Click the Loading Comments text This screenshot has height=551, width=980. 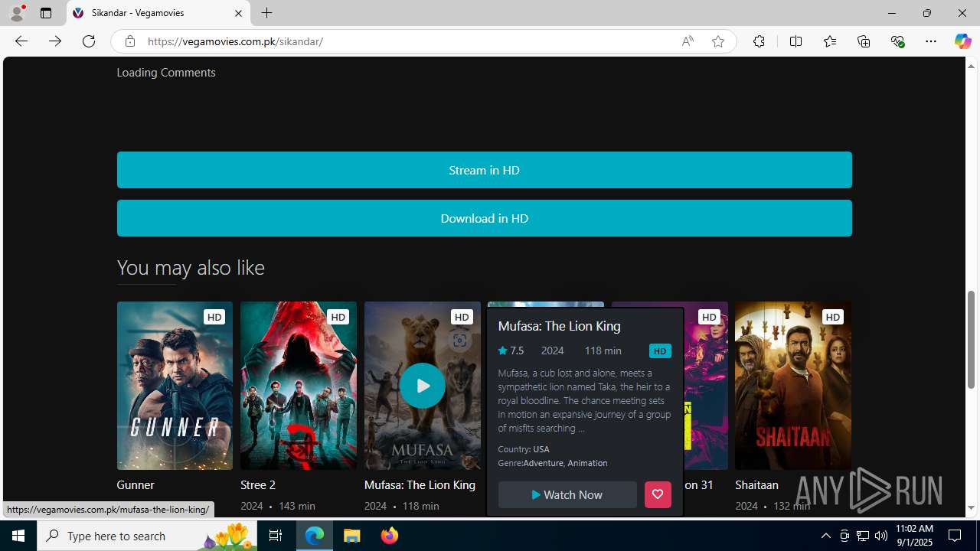coord(166,73)
